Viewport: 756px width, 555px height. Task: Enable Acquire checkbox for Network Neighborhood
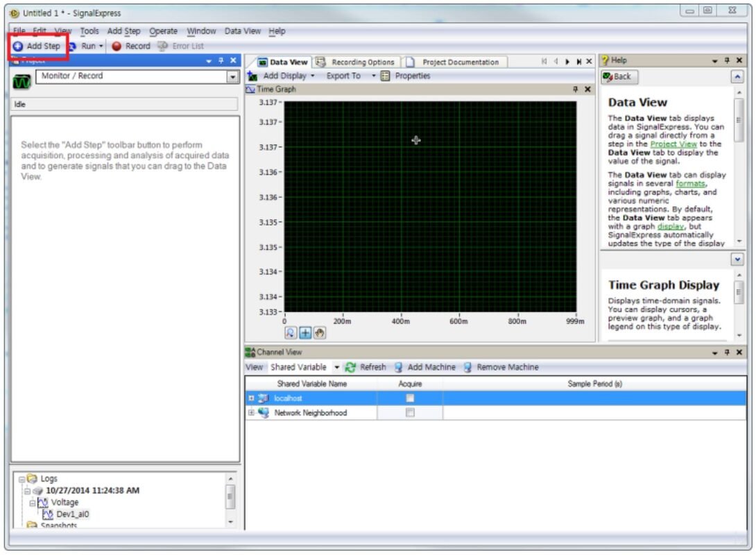pyautogui.click(x=410, y=413)
